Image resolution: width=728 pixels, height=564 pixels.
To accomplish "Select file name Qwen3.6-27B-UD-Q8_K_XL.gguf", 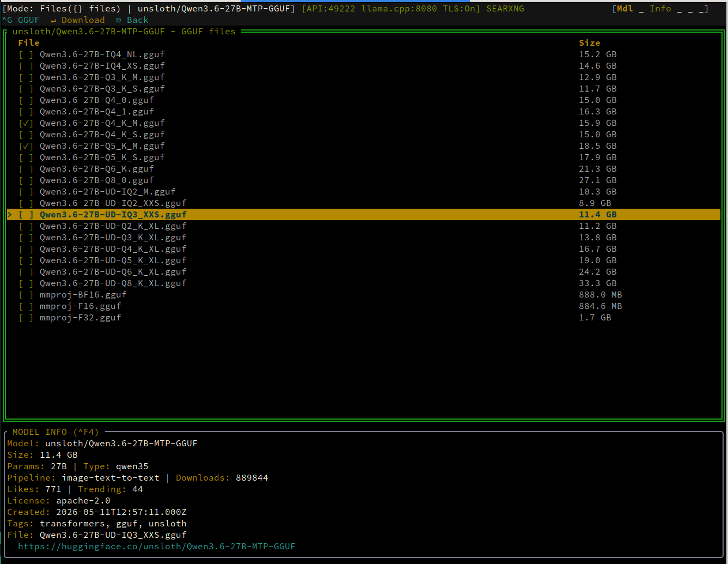I will [113, 283].
